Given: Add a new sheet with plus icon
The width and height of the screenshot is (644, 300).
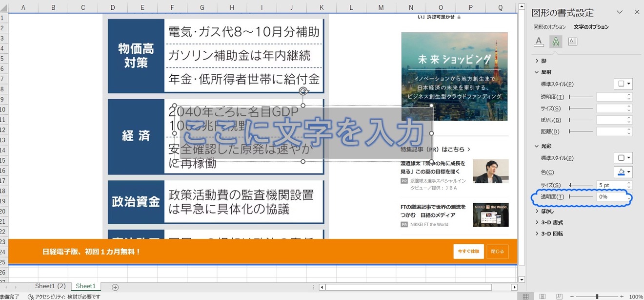Looking at the screenshot, I should click(115, 287).
